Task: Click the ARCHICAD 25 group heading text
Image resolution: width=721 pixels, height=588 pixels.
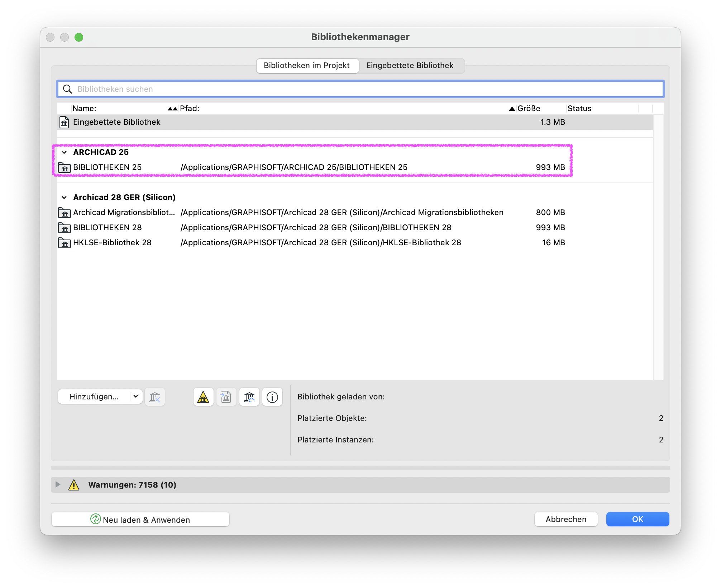Action: pyautogui.click(x=101, y=152)
